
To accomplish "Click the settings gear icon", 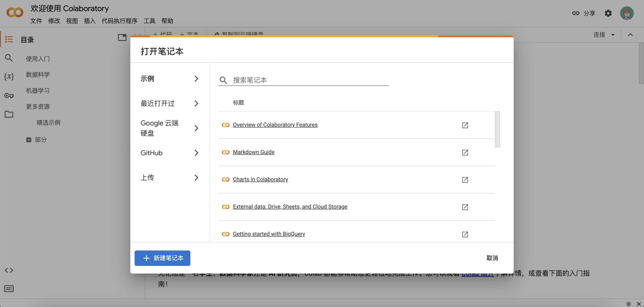I will point(608,13).
